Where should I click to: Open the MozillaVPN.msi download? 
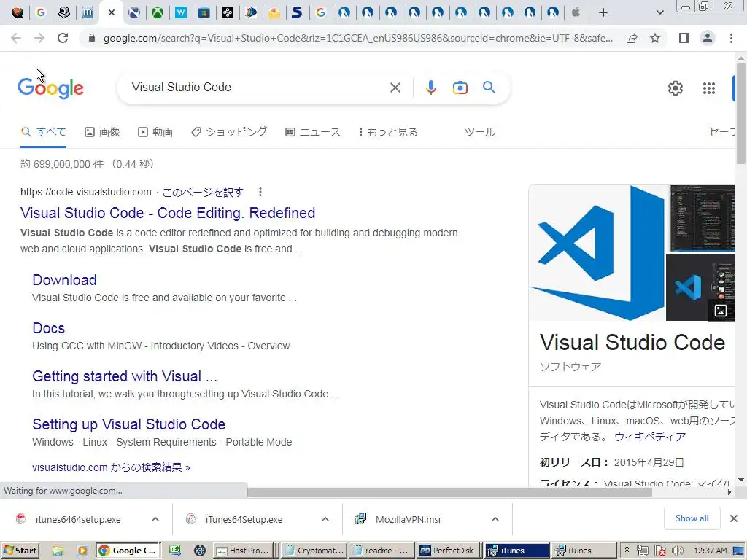(408, 519)
